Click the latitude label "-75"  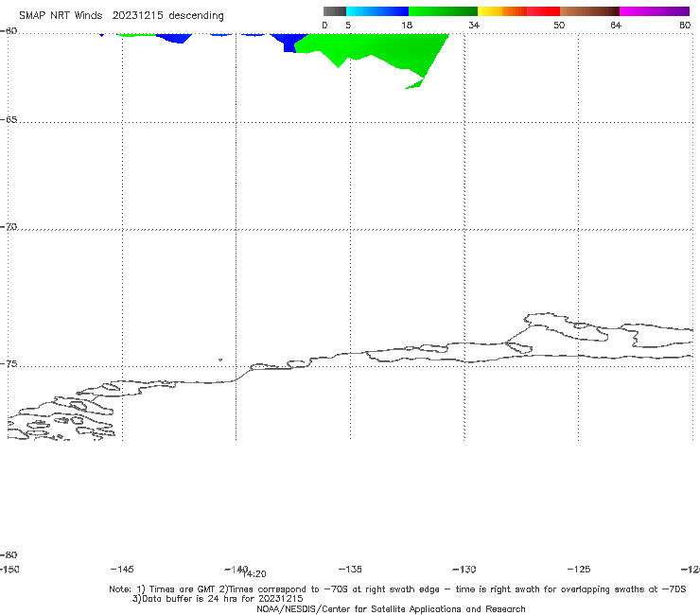[x=9, y=364]
